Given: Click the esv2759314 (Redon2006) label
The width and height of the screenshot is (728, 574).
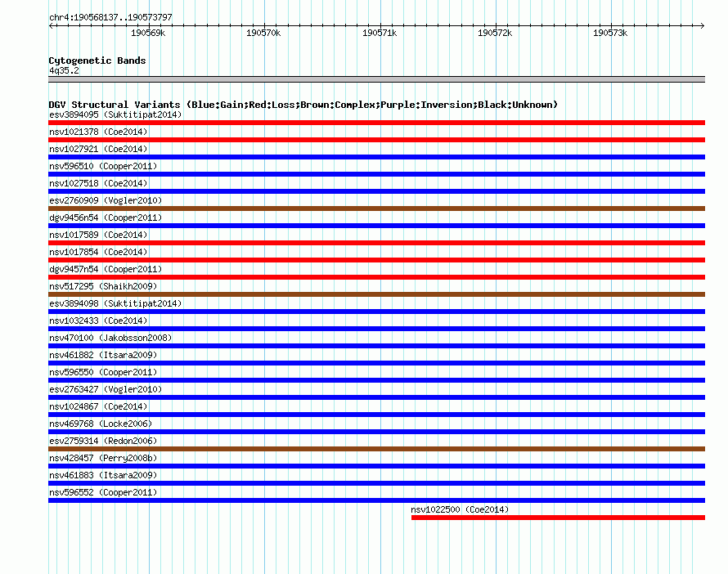Looking at the screenshot, I should coord(103,441).
